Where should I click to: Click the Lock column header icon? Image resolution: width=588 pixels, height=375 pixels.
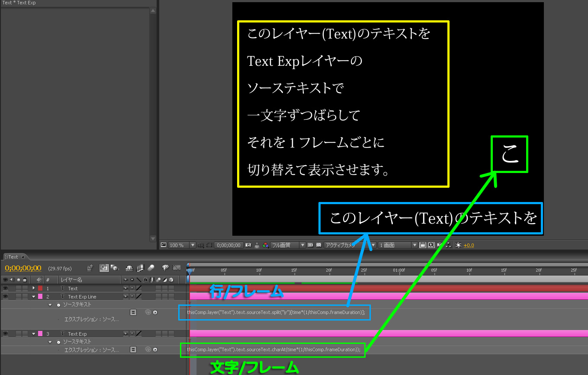25,280
